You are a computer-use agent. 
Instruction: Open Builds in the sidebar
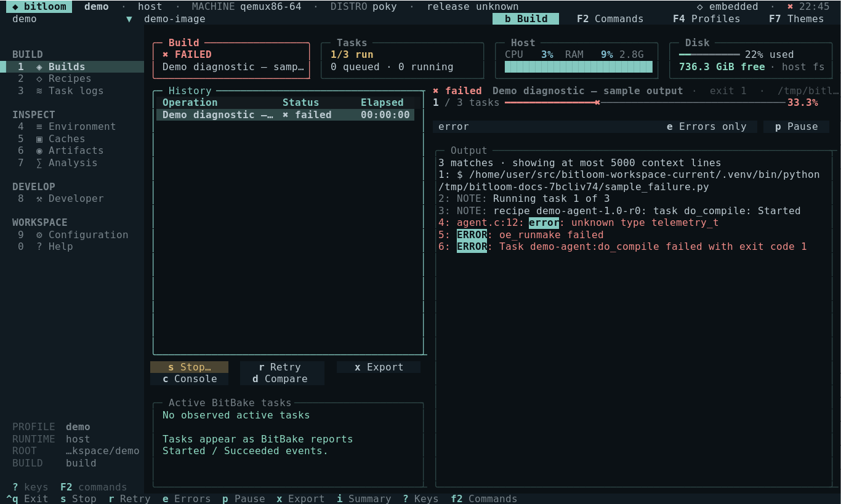coord(72,66)
